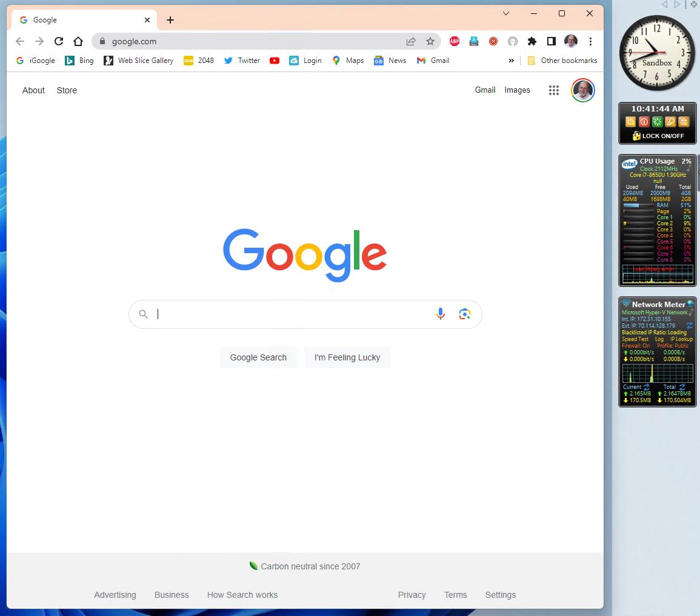Screen dimensions: 700x616
Task: Open the Google Account profile picture
Action: (x=582, y=90)
